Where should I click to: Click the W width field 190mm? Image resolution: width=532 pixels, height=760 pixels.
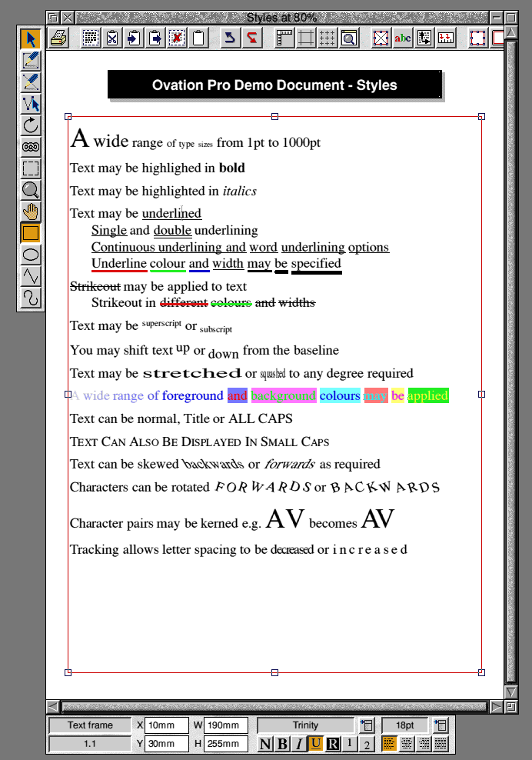pos(226,725)
